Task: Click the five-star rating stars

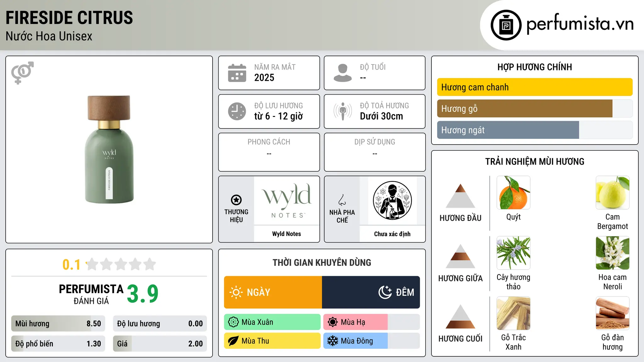Action: click(x=121, y=264)
